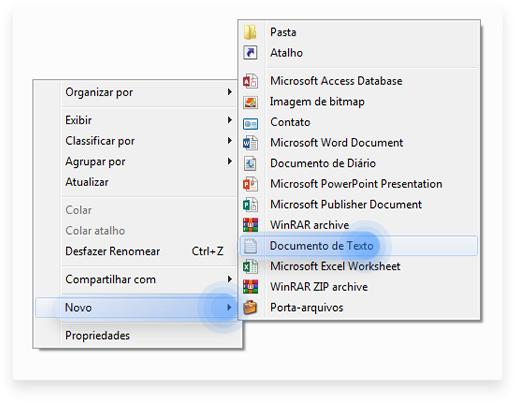Click the Microsoft Word Document icon
This screenshot has height=404, width=516.
point(250,143)
